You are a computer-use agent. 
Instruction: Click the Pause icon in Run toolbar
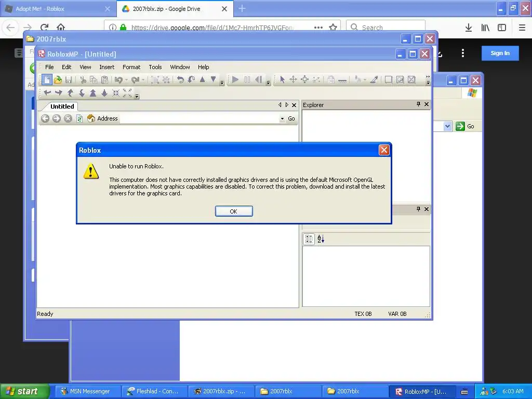pyautogui.click(x=247, y=79)
